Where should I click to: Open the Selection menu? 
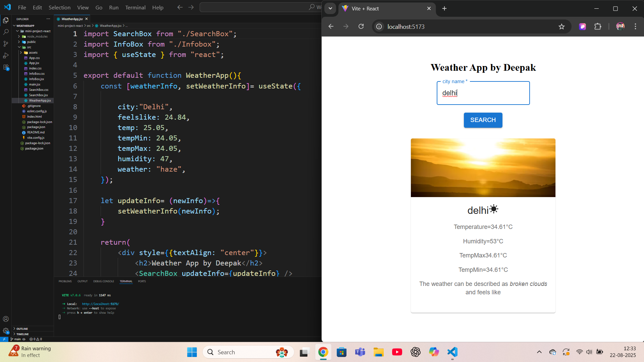click(x=59, y=7)
